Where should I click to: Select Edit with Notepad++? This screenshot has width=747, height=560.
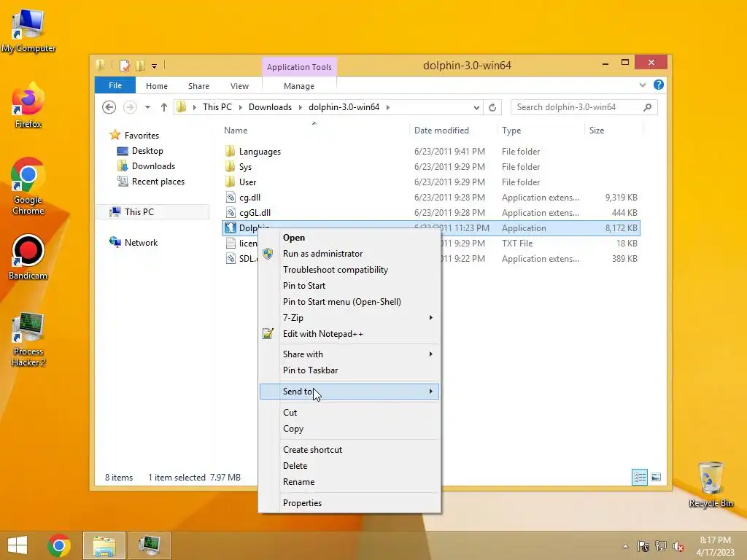(349, 334)
